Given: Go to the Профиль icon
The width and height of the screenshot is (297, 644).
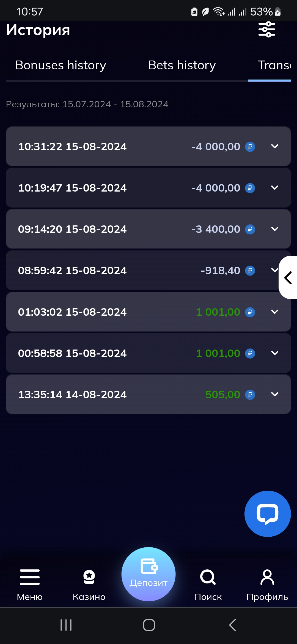Looking at the screenshot, I should coord(267,577).
